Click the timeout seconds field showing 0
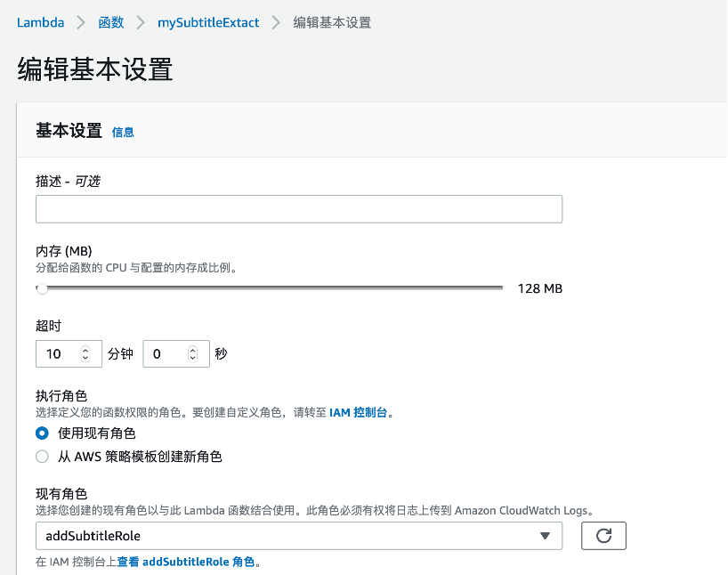 [176, 354]
